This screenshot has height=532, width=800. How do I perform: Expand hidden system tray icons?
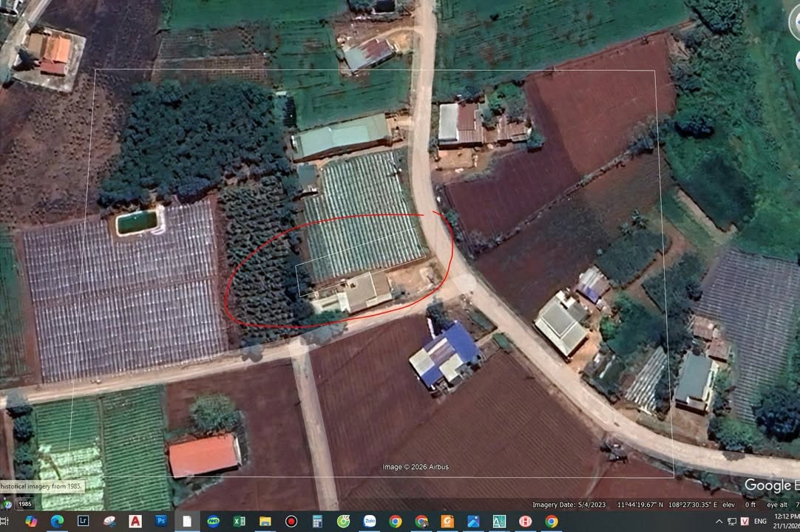718,521
